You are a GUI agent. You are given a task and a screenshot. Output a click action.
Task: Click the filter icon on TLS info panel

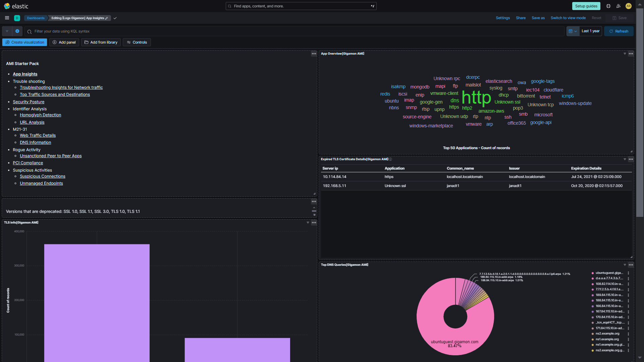click(x=308, y=223)
